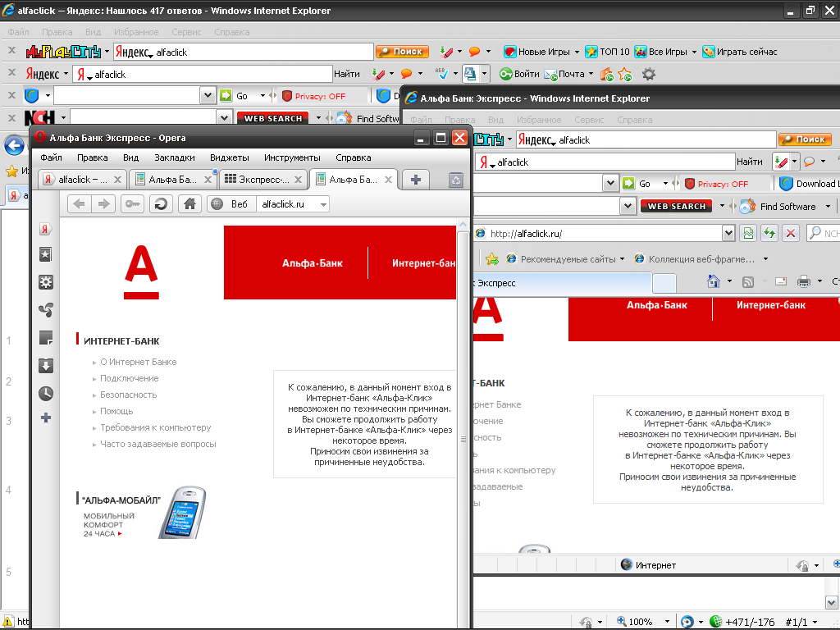
Task: Click RSS feeds icon in front IE window
Action: tap(748, 282)
